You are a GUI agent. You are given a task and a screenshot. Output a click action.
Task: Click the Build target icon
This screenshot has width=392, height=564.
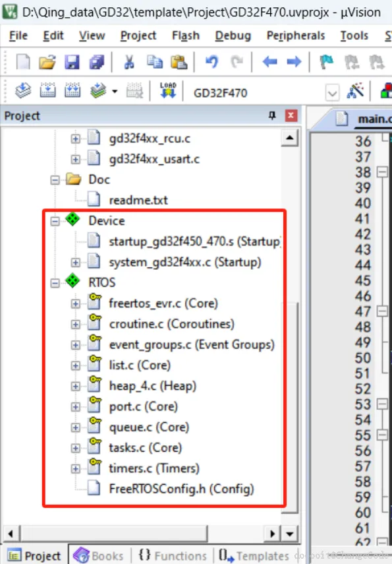pos(48,90)
